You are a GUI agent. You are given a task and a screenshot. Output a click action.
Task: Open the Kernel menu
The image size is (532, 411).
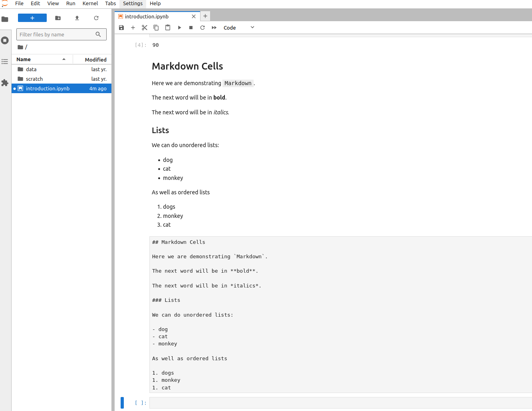pyautogui.click(x=90, y=4)
